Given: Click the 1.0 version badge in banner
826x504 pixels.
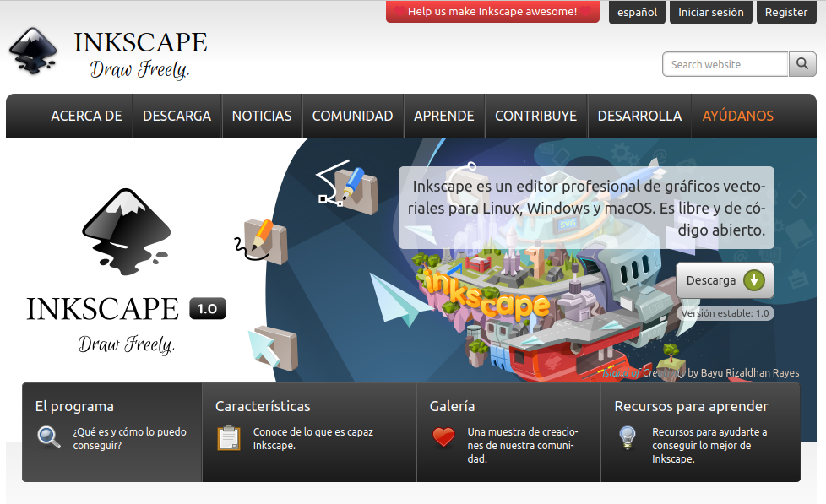Looking at the screenshot, I should (208, 309).
